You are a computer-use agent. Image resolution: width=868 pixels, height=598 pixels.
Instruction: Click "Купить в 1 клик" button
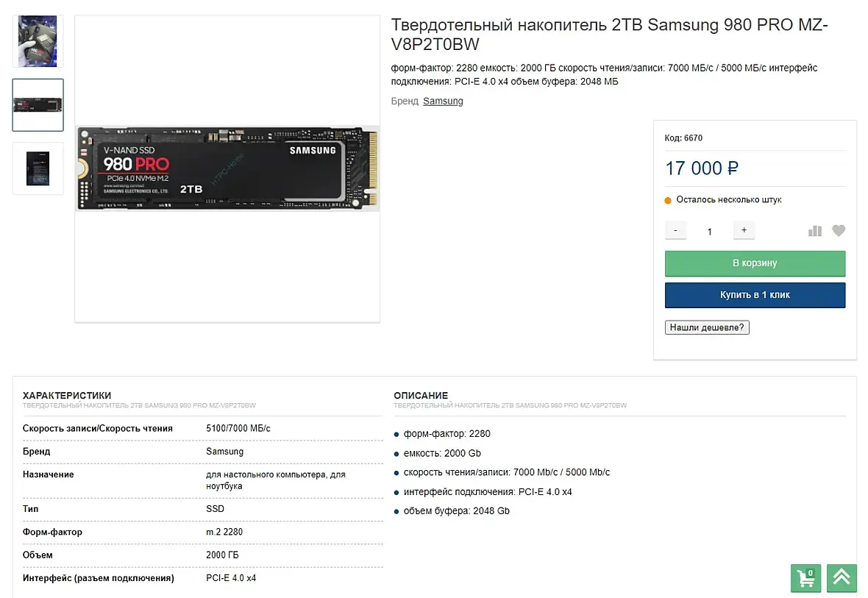755,295
